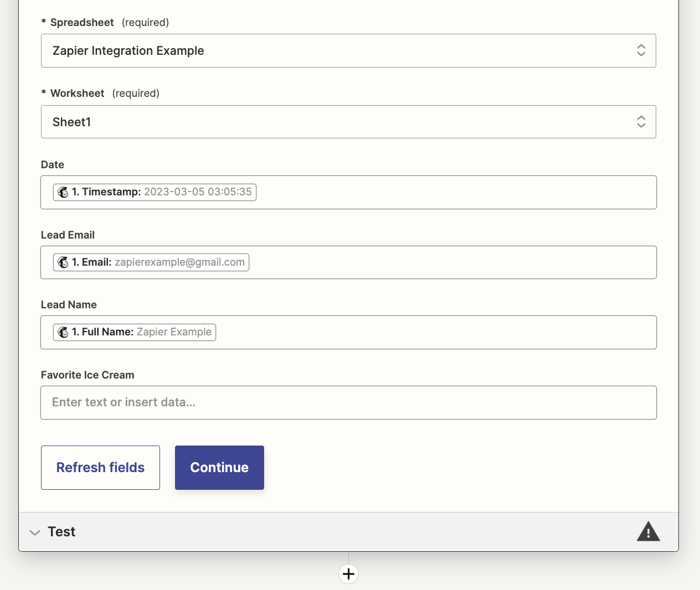Select the Full Name data pill
Viewport: 700px width, 590px height.
pyautogui.click(x=135, y=332)
